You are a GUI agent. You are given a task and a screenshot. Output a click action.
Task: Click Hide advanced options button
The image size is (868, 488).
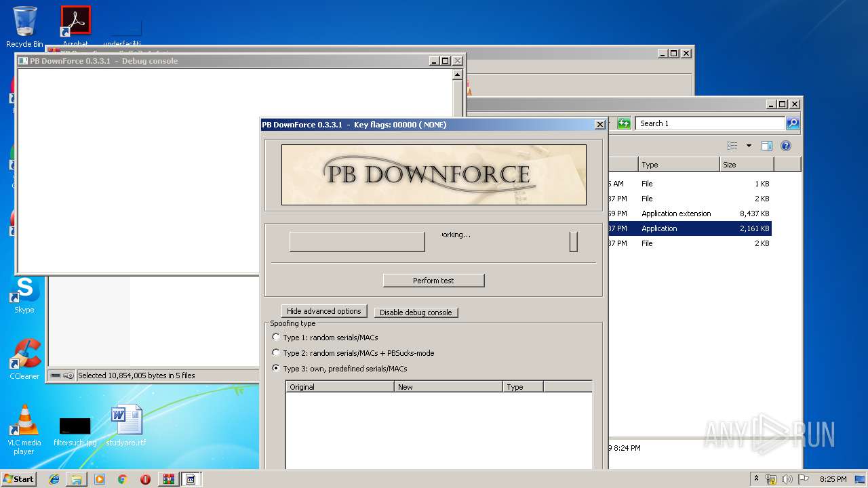point(324,311)
